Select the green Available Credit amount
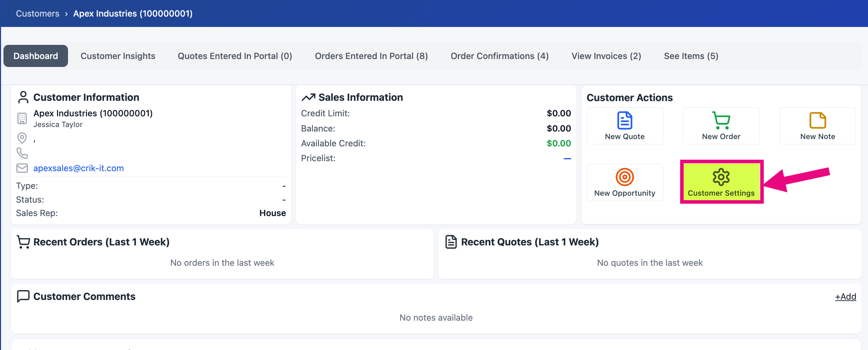Image resolution: width=868 pixels, height=350 pixels. click(559, 143)
